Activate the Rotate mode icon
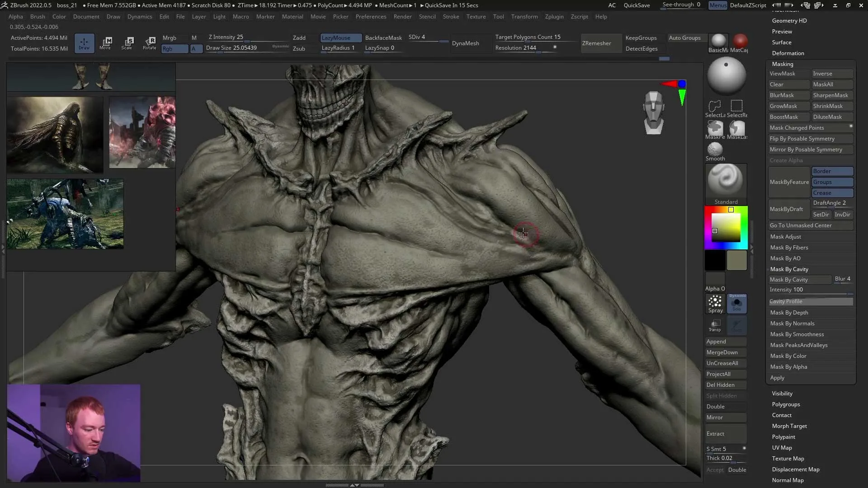The width and height of the screenshot is (868, 488). 150,43
